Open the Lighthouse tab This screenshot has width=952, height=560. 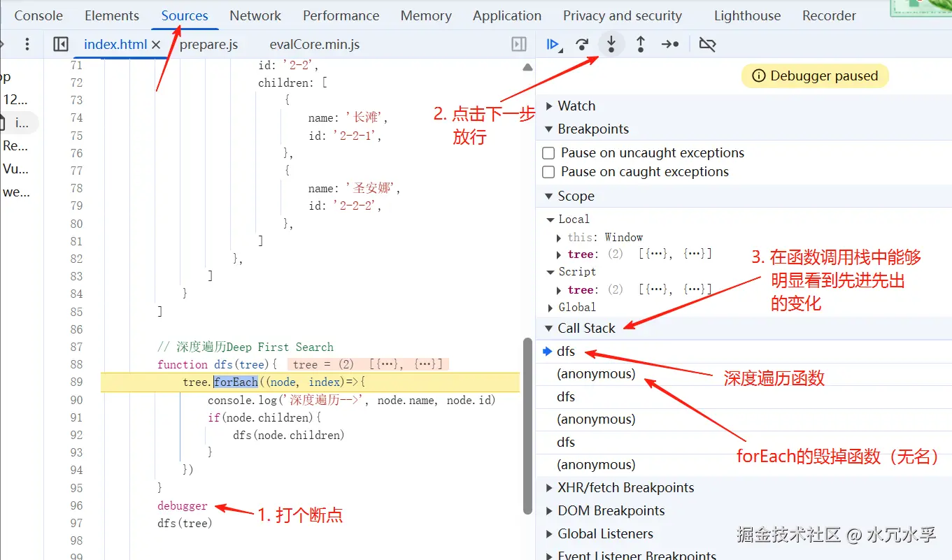click(x=747, y=15)
